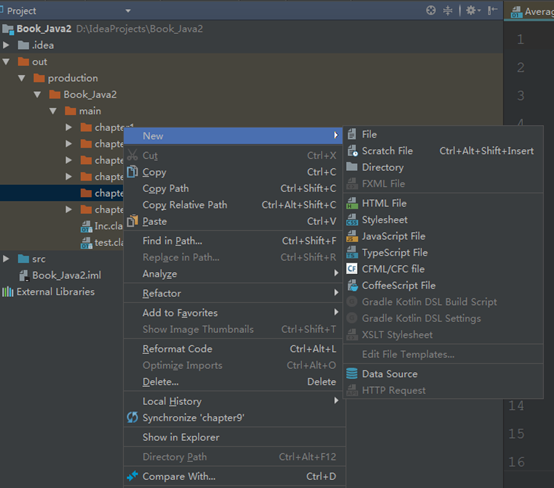Choose Data Source in New submenu
This screenshot has height=488, width=554.
443,374
